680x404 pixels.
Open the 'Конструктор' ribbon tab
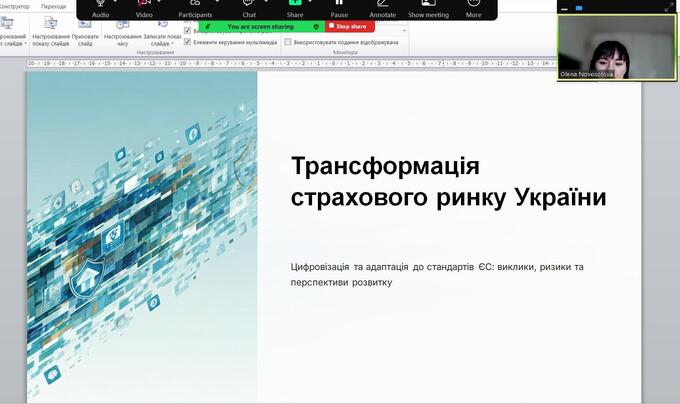click(x=14, y=6)
